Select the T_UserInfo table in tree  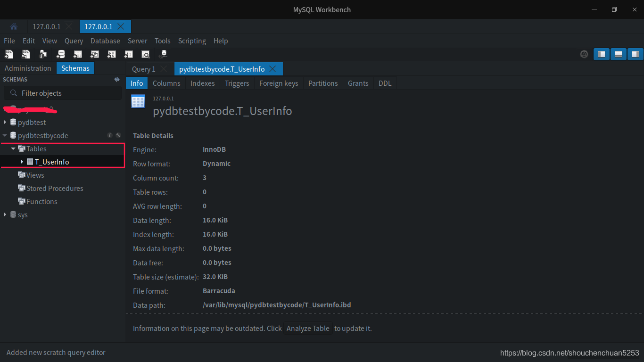point(52,162)
